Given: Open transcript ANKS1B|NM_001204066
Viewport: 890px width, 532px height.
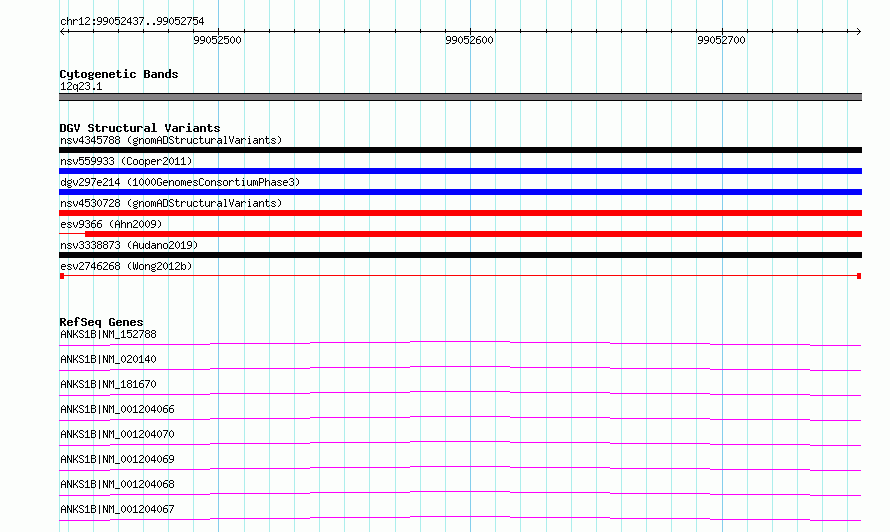Looking at the screenshot, I should point(117,409).
